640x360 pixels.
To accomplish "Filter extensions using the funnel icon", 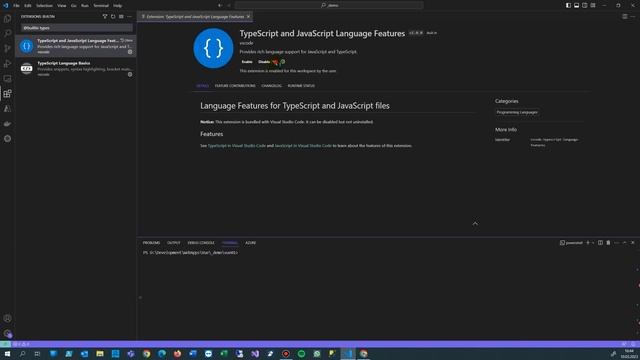I will pyautogui.click(x=105, y=17).
